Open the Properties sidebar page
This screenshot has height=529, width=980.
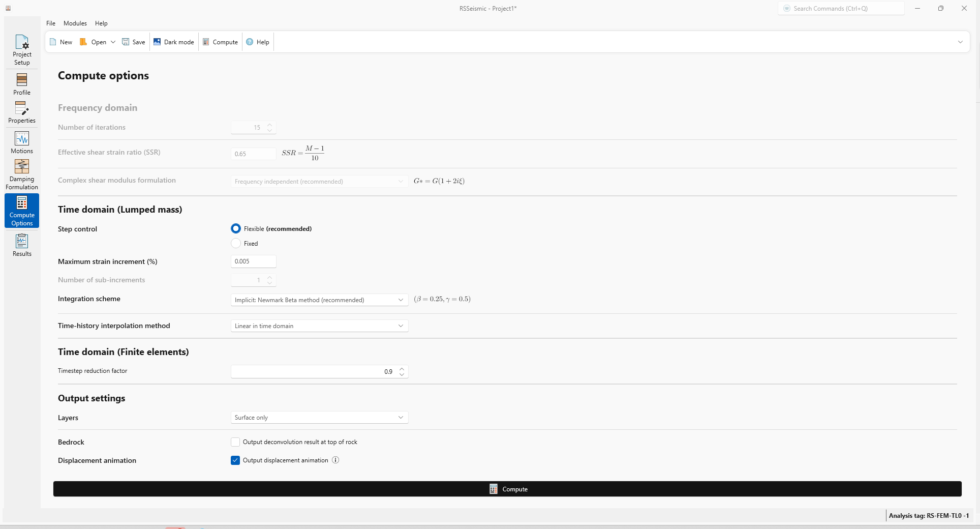[x=22, y=112]
